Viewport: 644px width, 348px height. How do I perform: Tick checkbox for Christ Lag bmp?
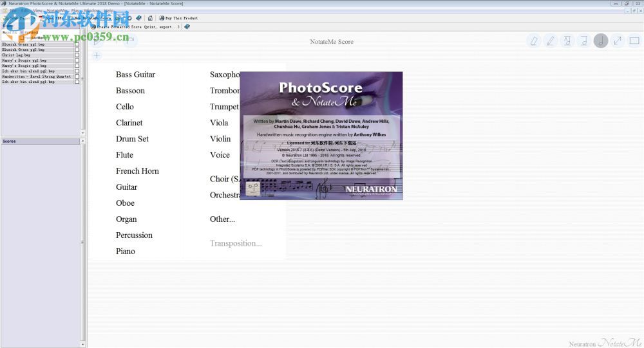(x=77, y=55)
